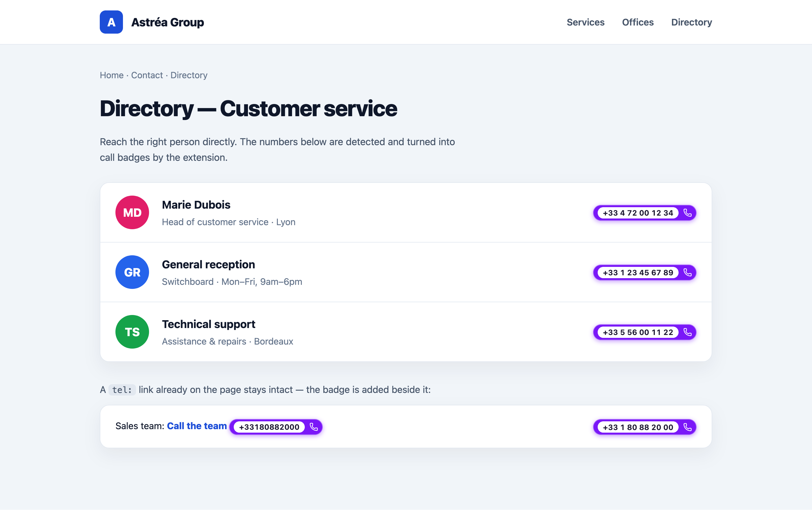This screenshot has width=812, height=510.
Task: Click the "Call the team" link
Action: pyautogui.click(x=197, y=426)
